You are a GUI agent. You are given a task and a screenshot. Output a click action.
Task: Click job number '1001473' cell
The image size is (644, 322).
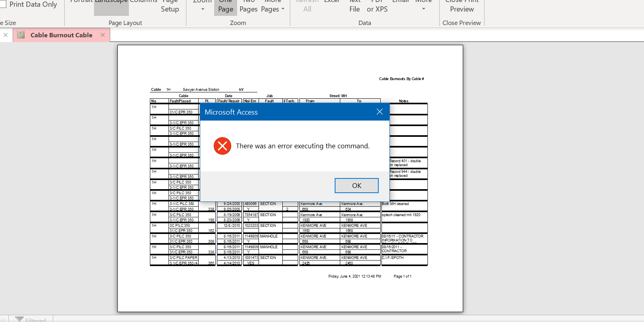click(x=251, y=258)
